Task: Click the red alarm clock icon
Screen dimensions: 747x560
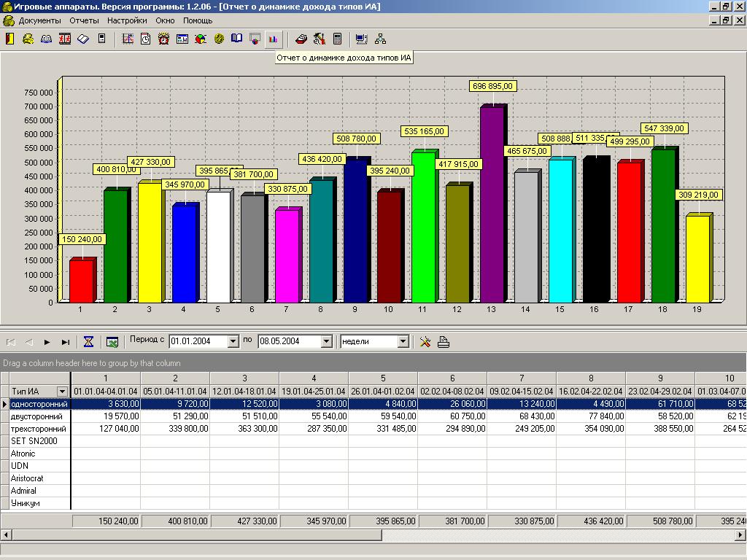Action: coord(164,39)
